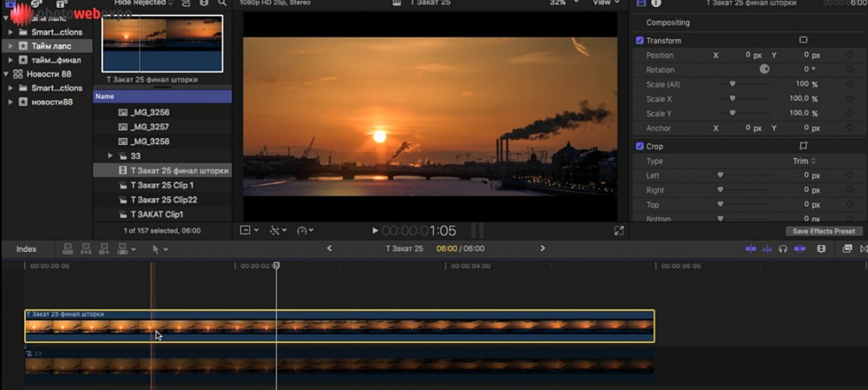
Task: Click Save Effects Preset button
Action: click(x=824, y=231)
